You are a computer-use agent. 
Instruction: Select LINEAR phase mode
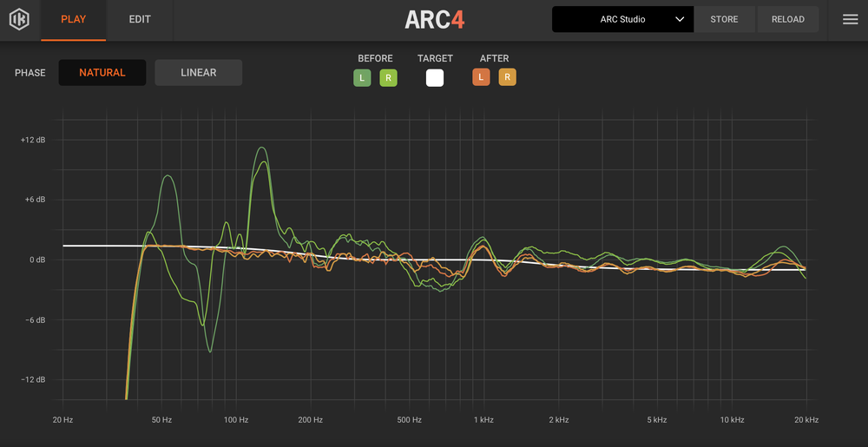pos(198,72)
